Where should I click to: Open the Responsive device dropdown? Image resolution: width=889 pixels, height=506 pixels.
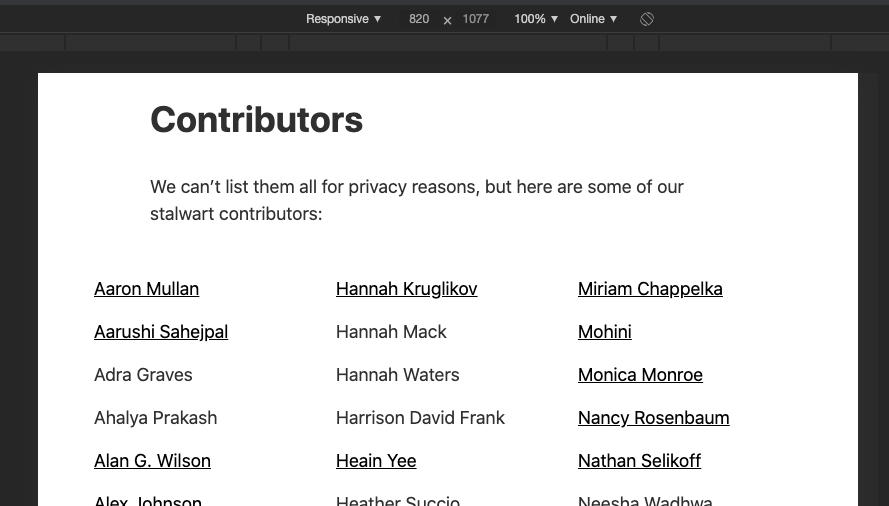(343, 19)
